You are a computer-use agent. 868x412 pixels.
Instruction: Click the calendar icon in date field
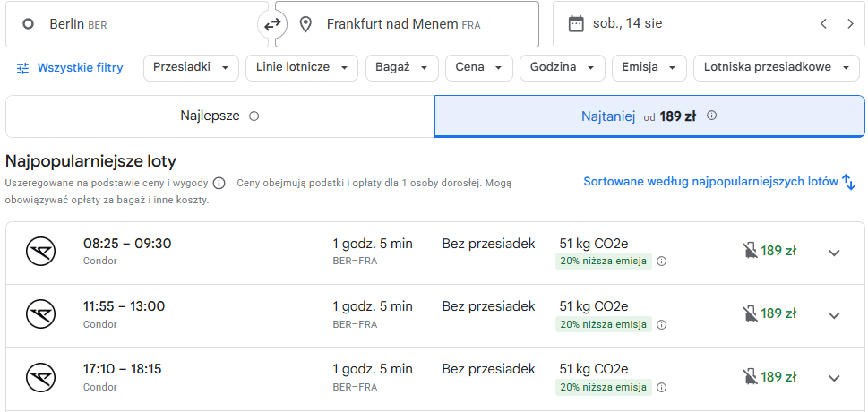pyautogui.click(x=576, y=24)
